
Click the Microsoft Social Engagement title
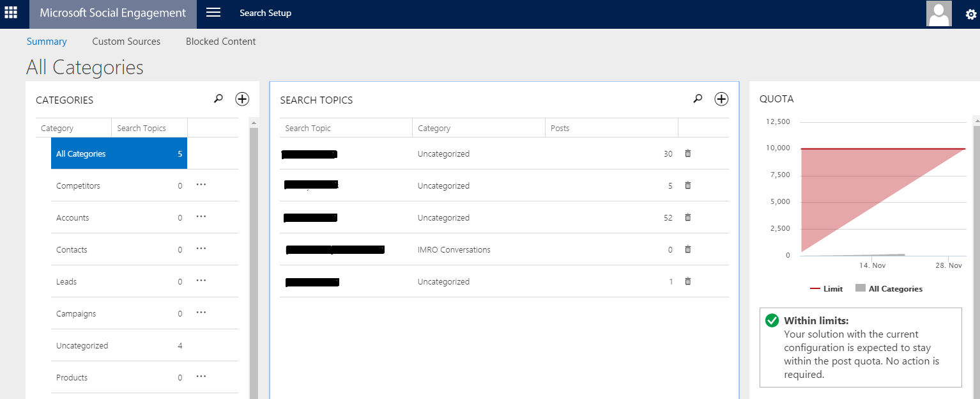(113, 13)
